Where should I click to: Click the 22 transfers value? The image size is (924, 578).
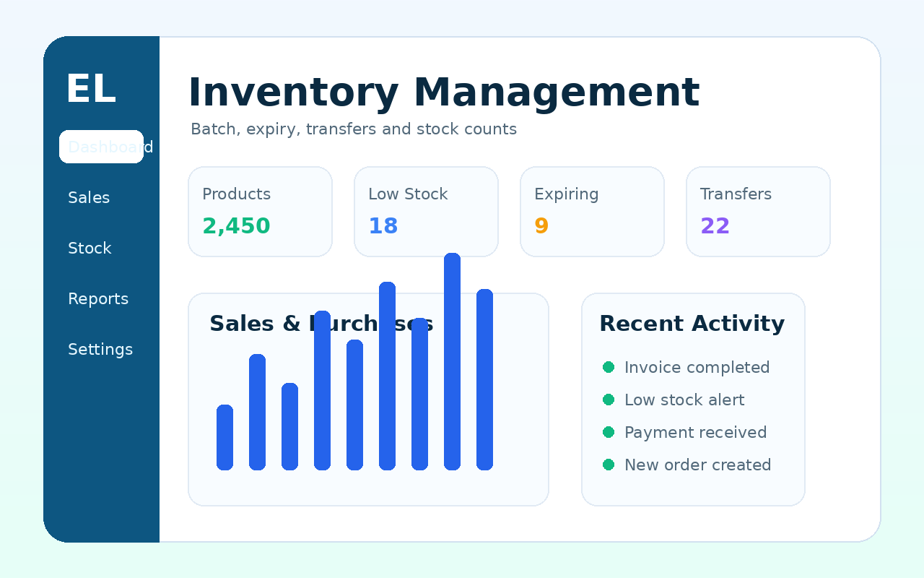click(x=715, y=226)
